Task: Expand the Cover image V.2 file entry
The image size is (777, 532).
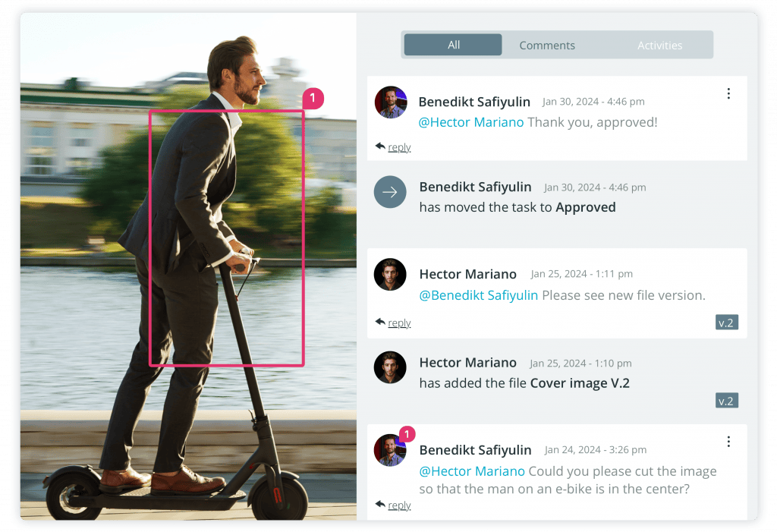Action: [x=580, y=382]
